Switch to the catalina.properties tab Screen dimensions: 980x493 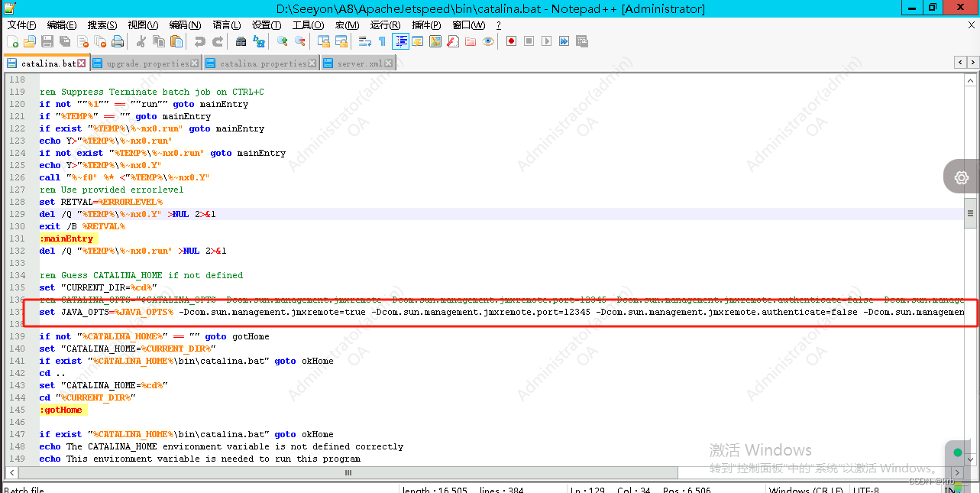click(x=260, y=63)
